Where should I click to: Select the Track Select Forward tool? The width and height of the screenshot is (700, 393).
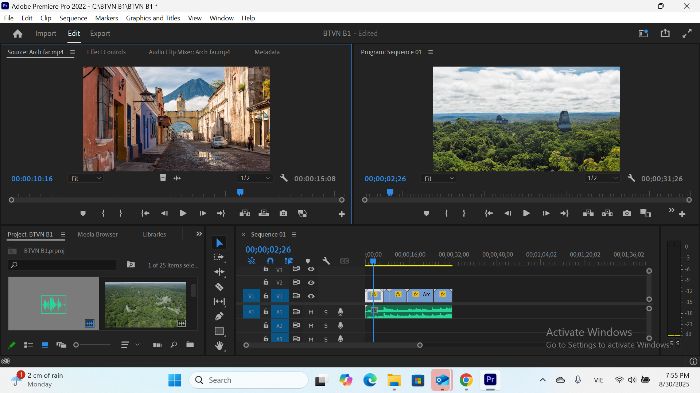219,257
